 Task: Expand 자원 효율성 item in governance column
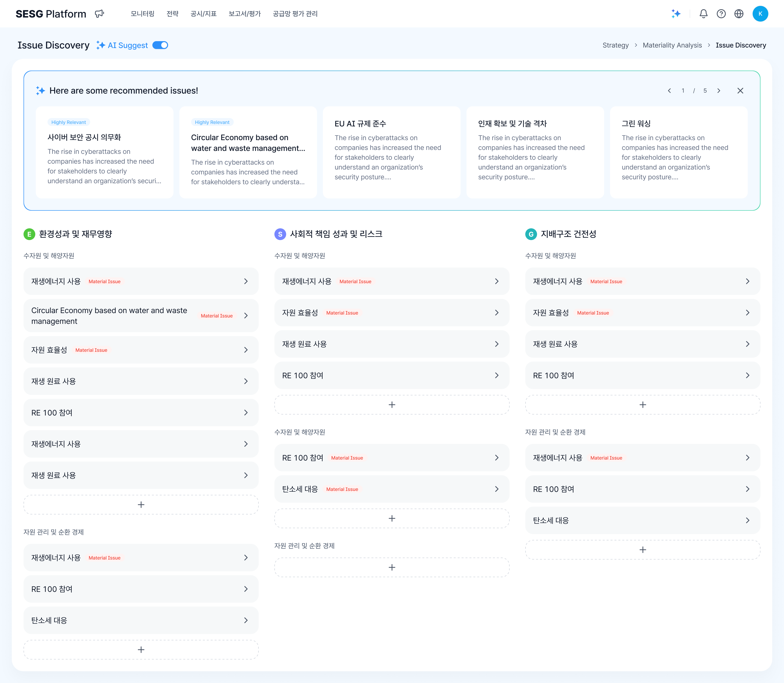pyautogui.click(x=747, y=313)
